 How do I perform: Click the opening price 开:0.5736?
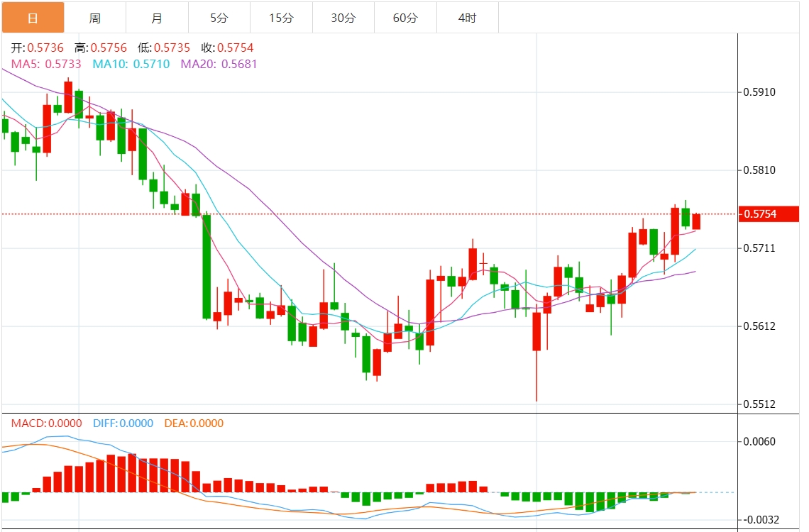(x=38, y=48)
